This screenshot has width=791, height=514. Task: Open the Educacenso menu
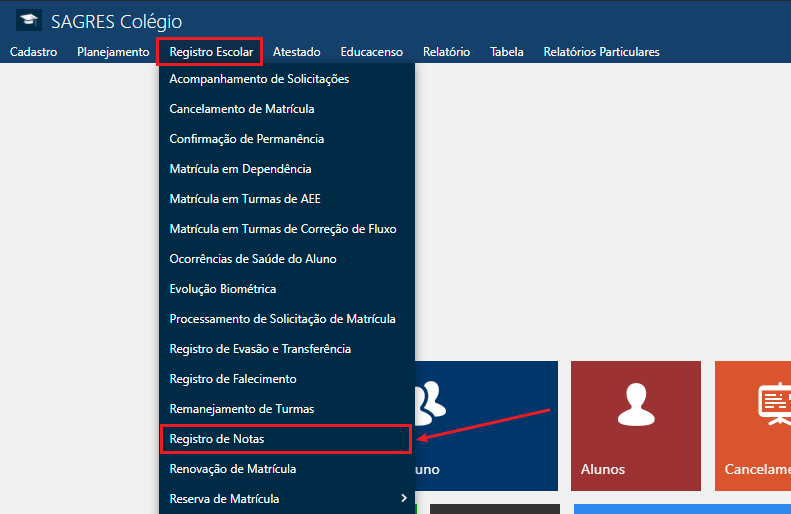(x=371, y=52)
